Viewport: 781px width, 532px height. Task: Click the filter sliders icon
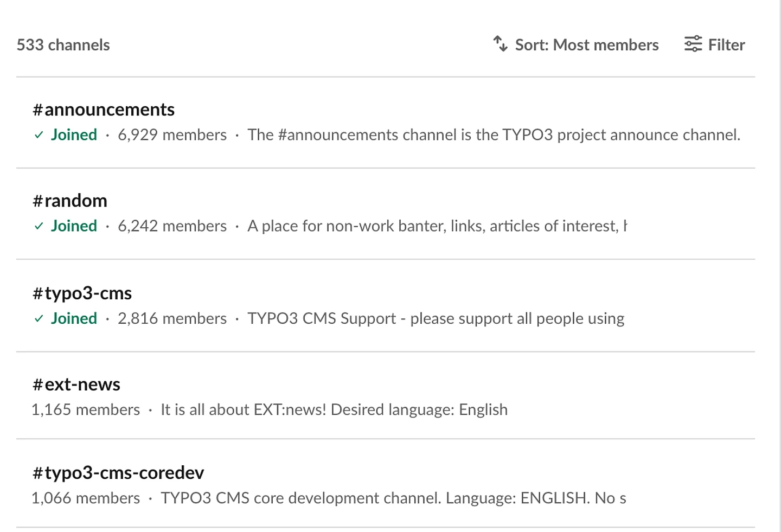(x=693, y=44)
